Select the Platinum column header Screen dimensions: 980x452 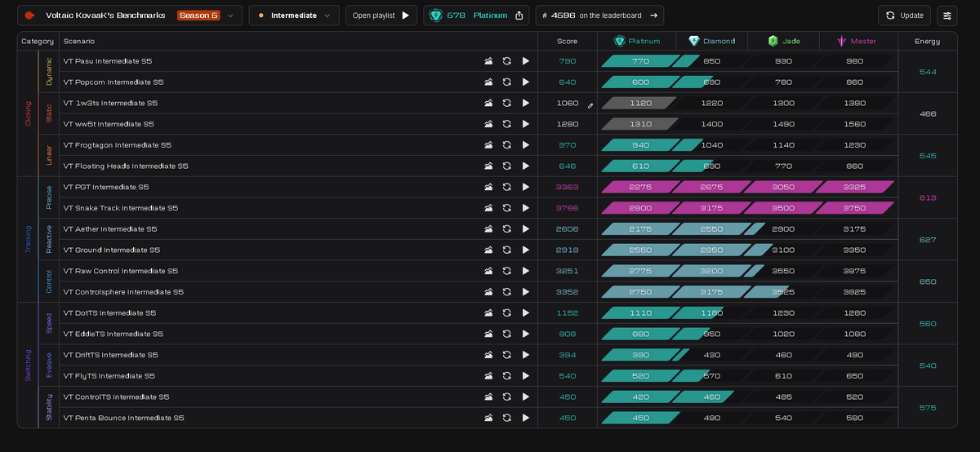point(637,41)
